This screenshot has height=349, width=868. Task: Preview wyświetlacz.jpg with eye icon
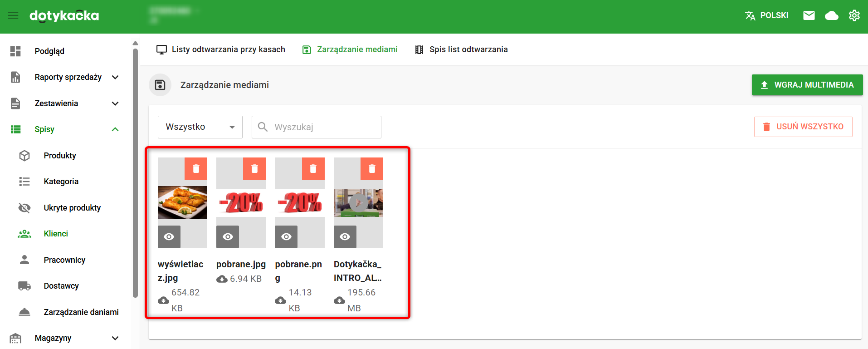click(169, 237)
